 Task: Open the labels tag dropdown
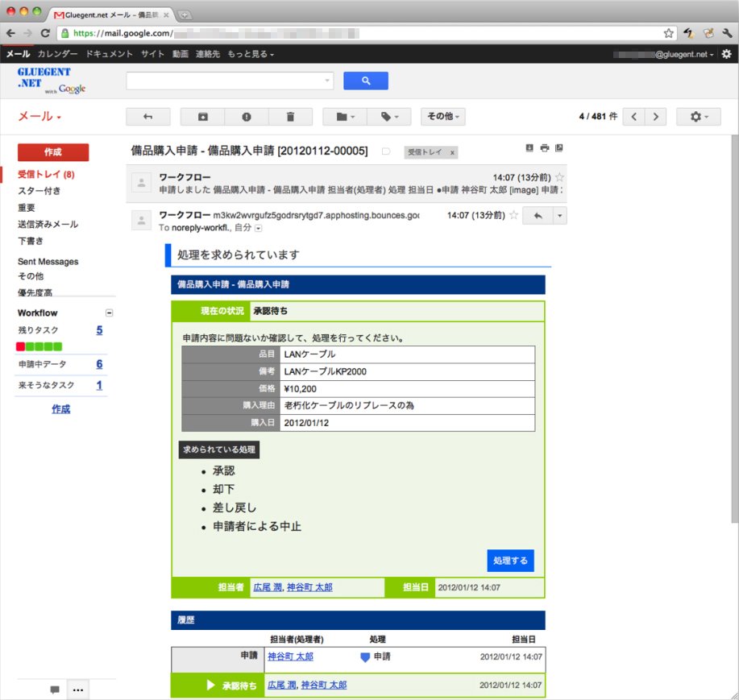point(389,116)
